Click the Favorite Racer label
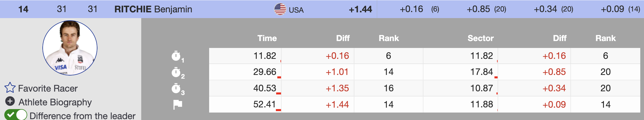 pos(48,88)
